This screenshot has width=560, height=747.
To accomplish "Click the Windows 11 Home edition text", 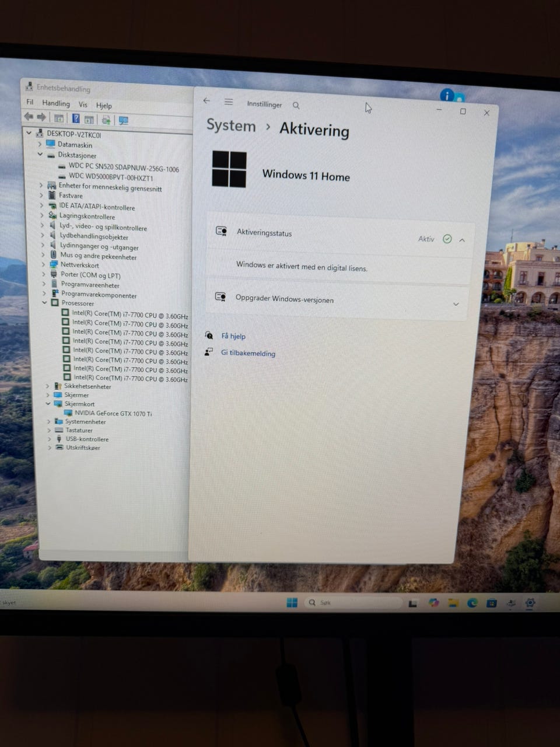I will [306, 175].
